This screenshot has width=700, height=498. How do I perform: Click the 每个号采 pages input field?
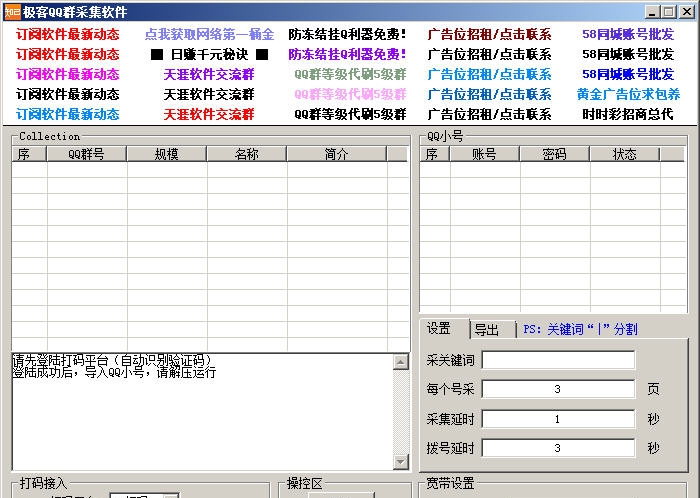click(558, 389)
